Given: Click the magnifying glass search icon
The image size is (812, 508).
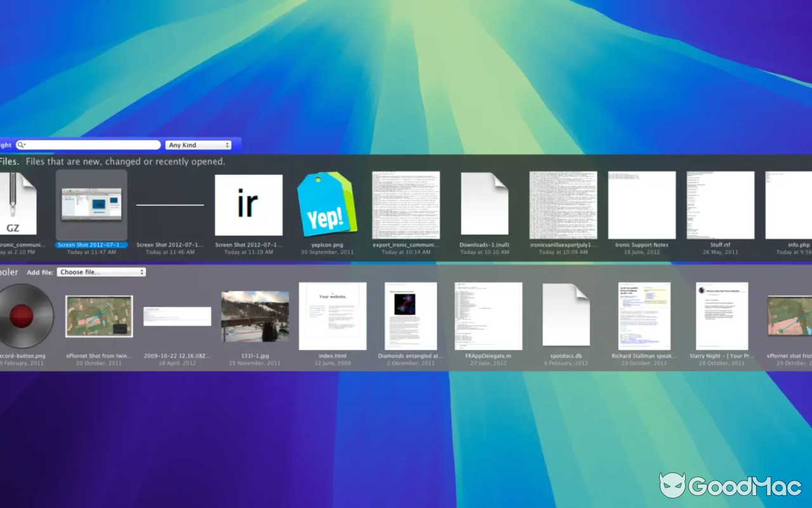Looking at the screenshot, I should click(21, 145).
